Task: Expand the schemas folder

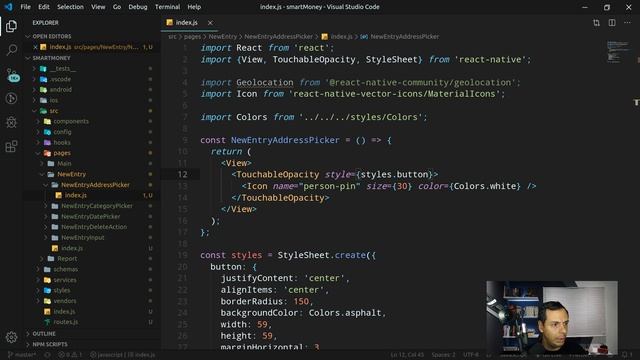Action: [65, 269]
